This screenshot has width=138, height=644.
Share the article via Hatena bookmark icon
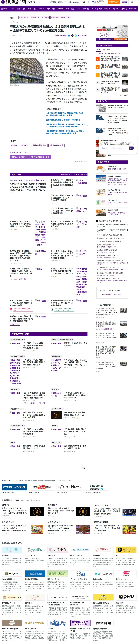click(76, 36)
